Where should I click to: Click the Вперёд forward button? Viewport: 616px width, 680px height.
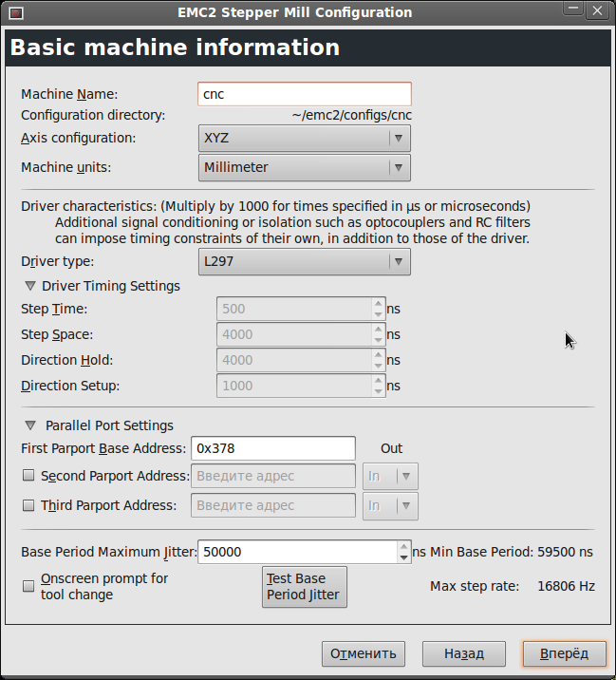[564, 654]
